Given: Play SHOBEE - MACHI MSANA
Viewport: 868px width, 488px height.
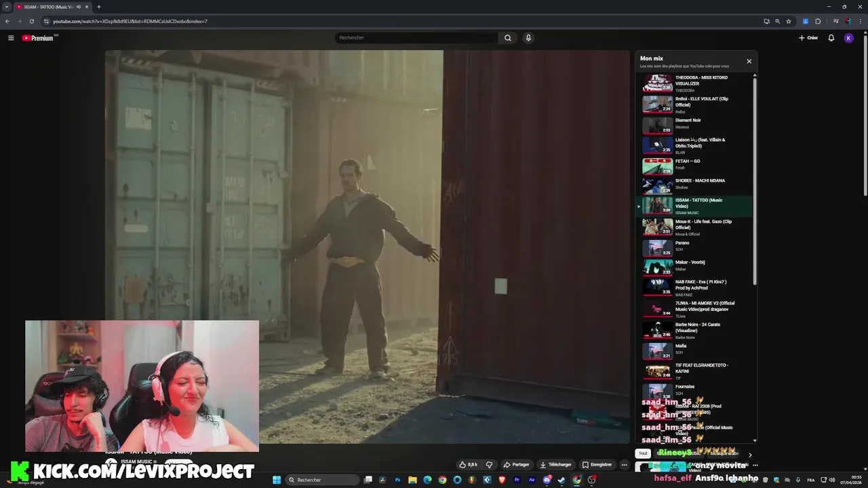Looking at the screenshot, I should [x=695, y=186].
